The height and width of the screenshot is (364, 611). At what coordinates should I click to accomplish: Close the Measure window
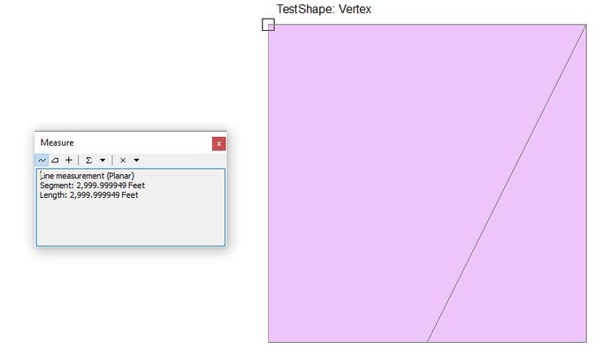click(218, 143)
